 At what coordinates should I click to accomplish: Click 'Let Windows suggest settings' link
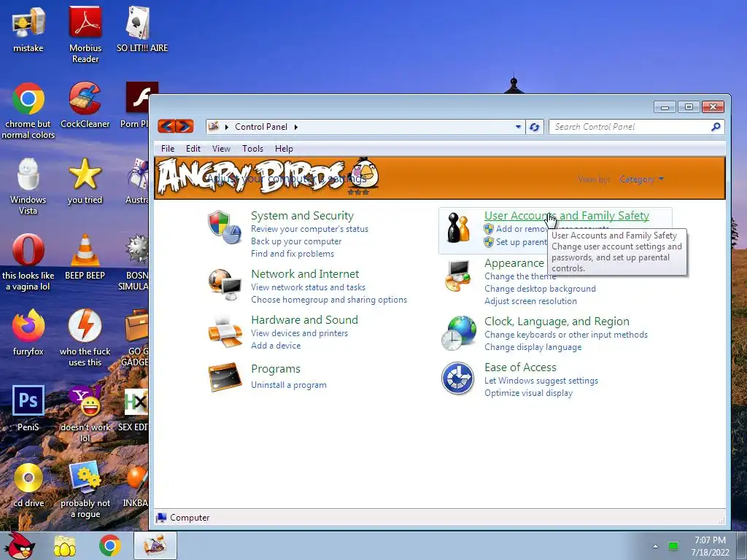coord(541,381)
